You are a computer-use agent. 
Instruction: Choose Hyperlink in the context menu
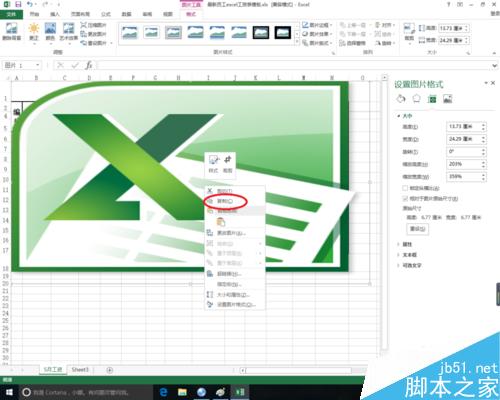pyautogui.click(x=235, y=274)
